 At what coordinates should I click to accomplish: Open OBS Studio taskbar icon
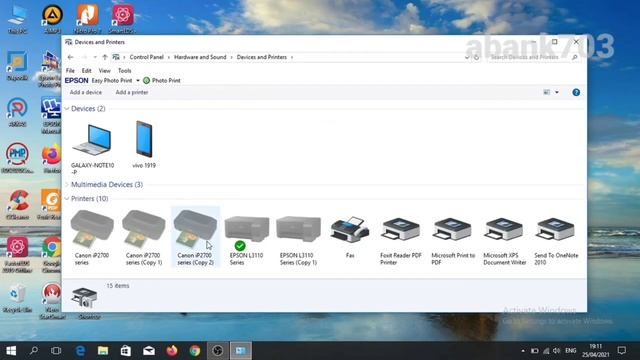tap(218, 351)
